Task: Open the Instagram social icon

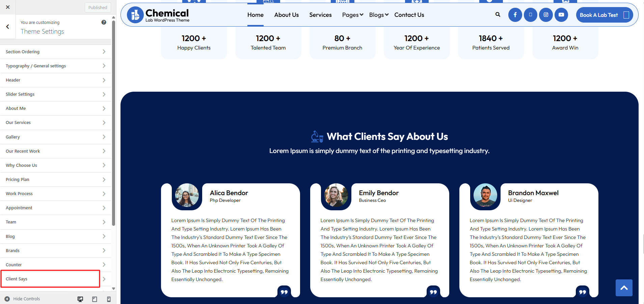Action: pyautogui.click(x=546, y=15)
